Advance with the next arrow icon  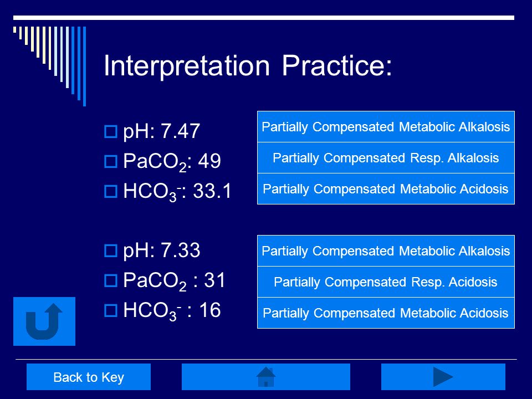point(443,377)
